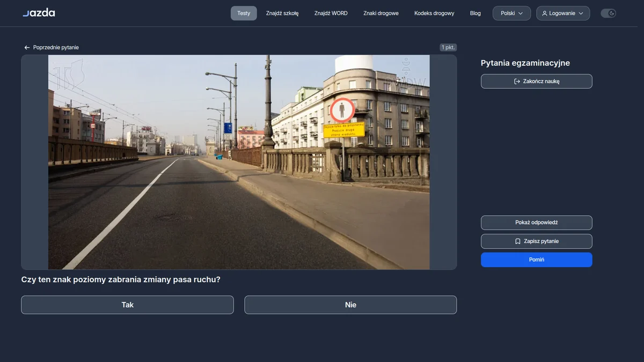Click the 1 pkt. points badge
Viewport: 644px width, 362px height.
point(448,48)
